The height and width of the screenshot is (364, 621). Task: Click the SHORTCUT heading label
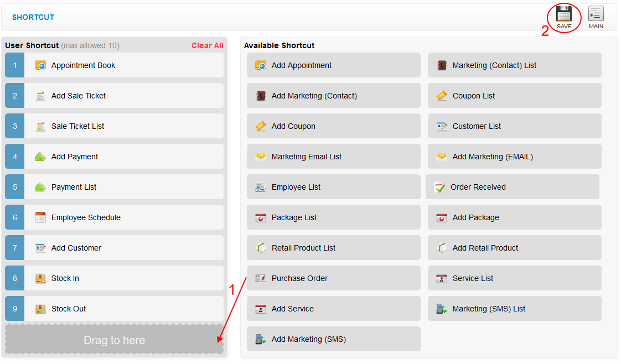coord(33,17)
